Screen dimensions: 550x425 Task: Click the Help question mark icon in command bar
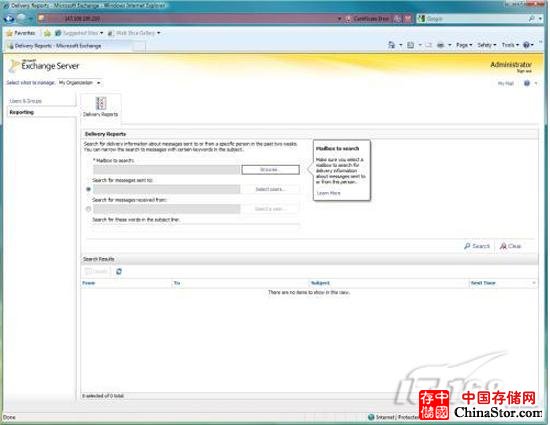(526, 45)
